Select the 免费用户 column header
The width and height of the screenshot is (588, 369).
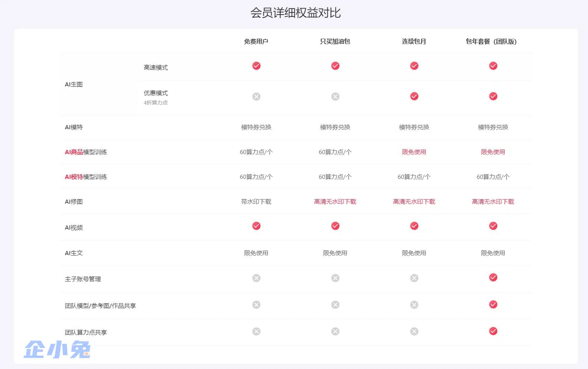coord(256,41)
